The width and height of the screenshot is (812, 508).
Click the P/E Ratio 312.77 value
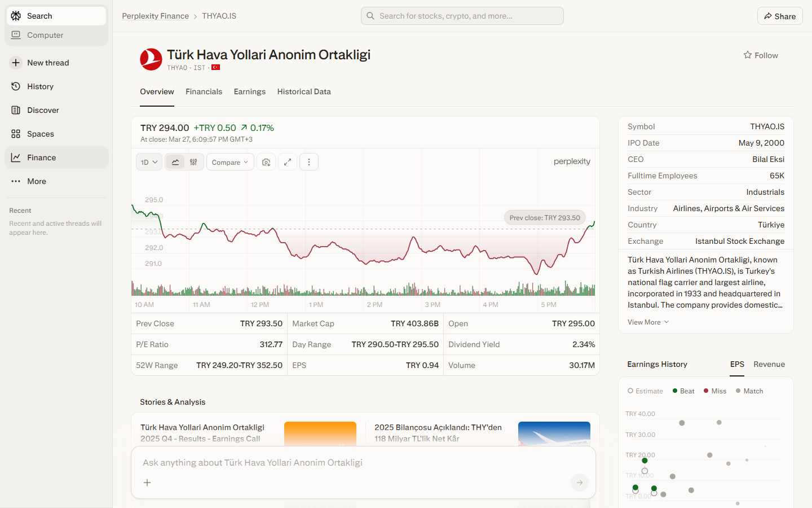tap(271, 344)
